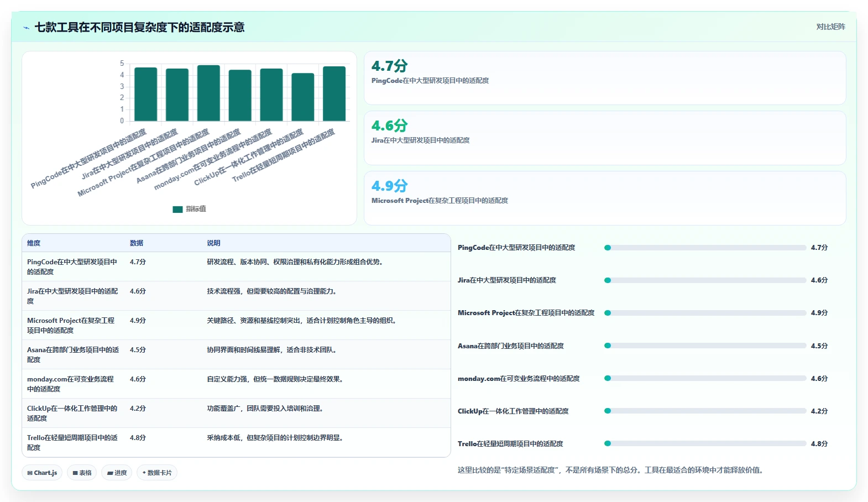The height and width of the screenshot is (502, 868).
Task: Click the Trello progress bar
Action: coord(705,443)
